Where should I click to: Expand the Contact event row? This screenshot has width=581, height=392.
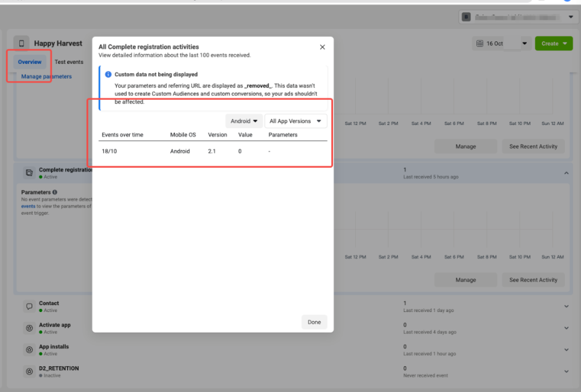click(x=566, y=306)
